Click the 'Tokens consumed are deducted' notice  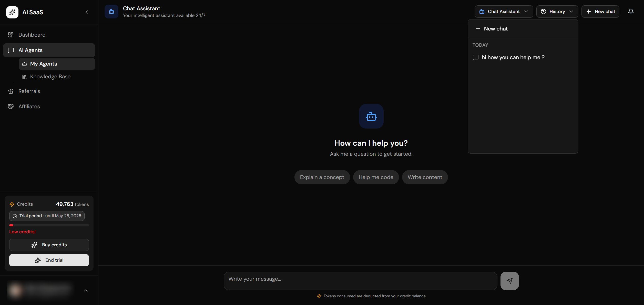tap(371, 296)
